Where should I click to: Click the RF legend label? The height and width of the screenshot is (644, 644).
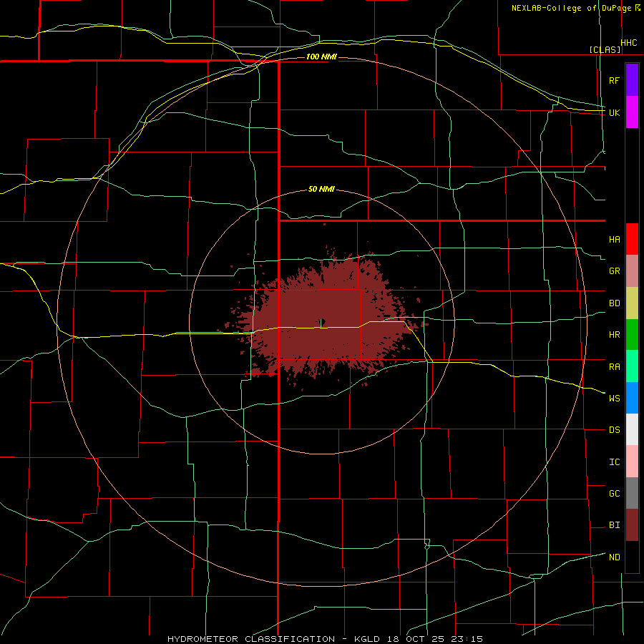pos(614,80)
